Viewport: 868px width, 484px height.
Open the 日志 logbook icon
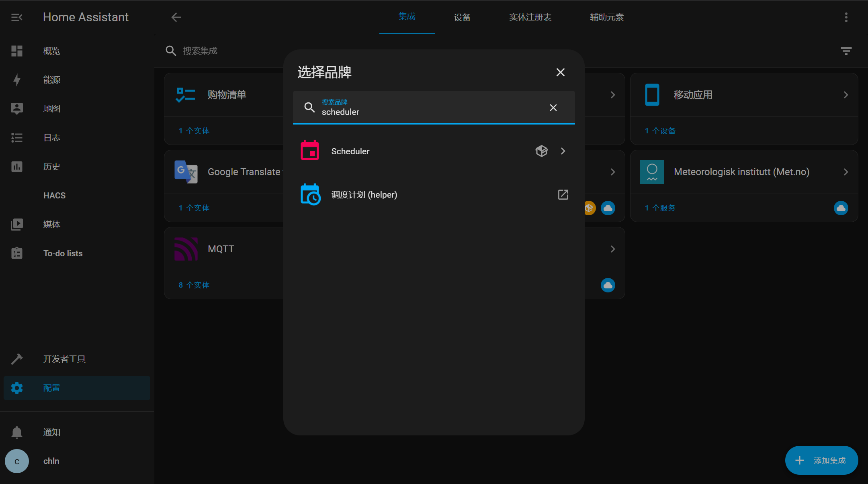[x=16, y=138]
